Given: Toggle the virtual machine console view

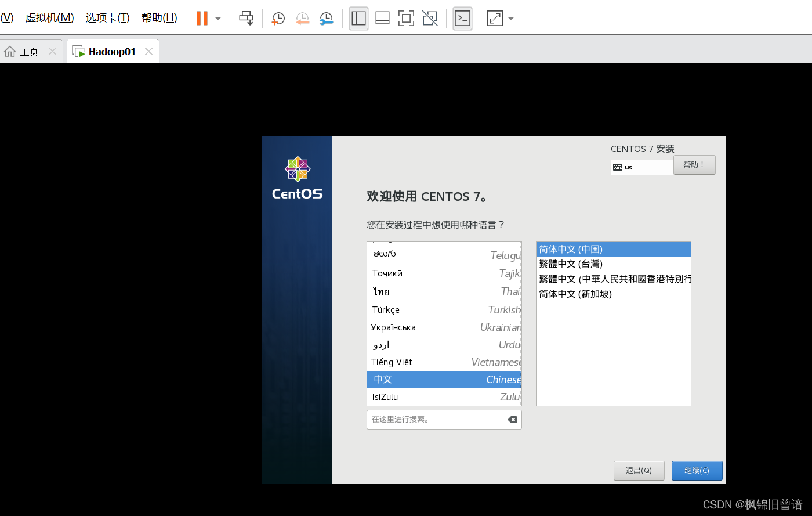Looking at the screenshot, I should [462, 18].
